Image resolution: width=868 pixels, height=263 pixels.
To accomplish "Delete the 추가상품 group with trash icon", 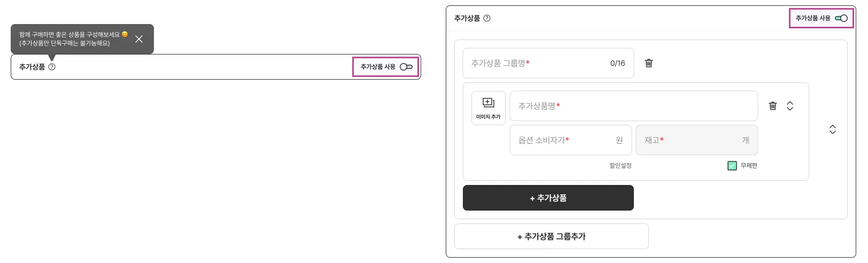I will [649, 63].
